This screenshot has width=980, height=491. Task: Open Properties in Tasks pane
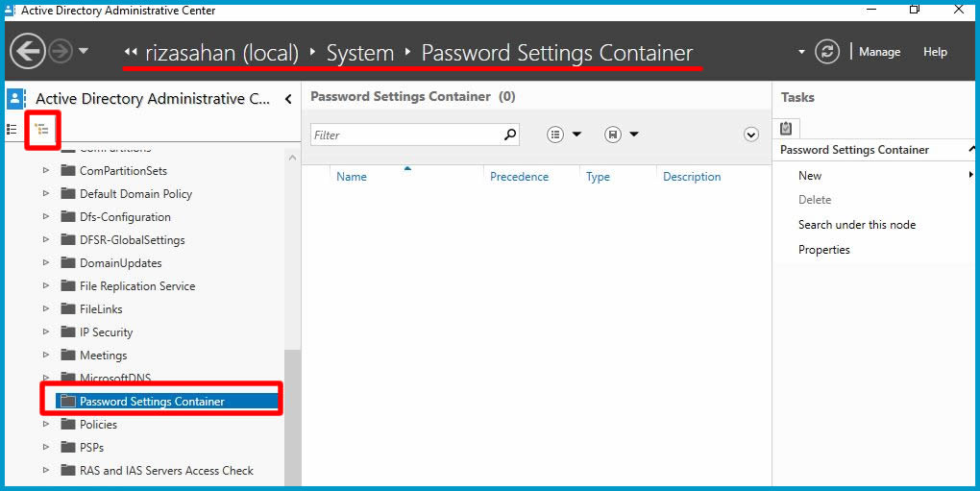click(x=823, y=250)
